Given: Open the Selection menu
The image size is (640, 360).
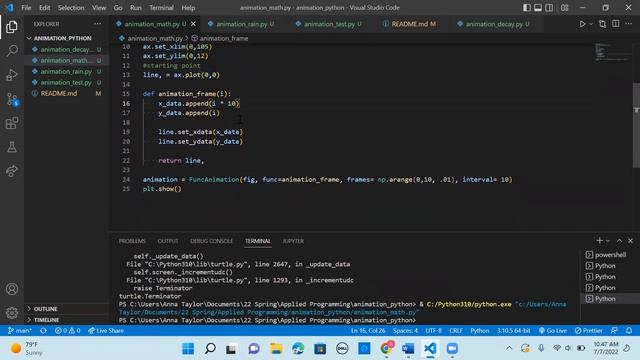Looking at the screenshot, I should pos(71,8).
